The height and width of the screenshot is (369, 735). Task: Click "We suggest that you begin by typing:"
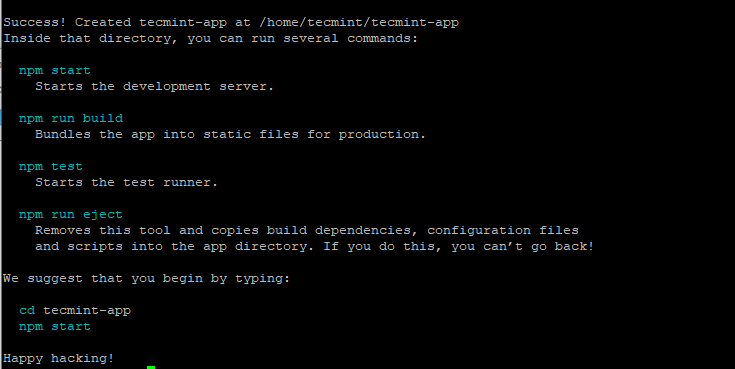point(147,279)
